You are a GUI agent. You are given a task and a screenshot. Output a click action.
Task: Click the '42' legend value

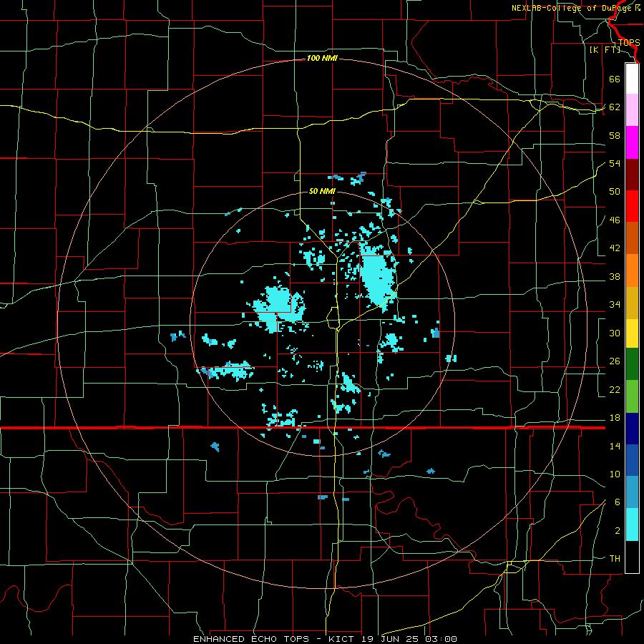pos(615,248)
